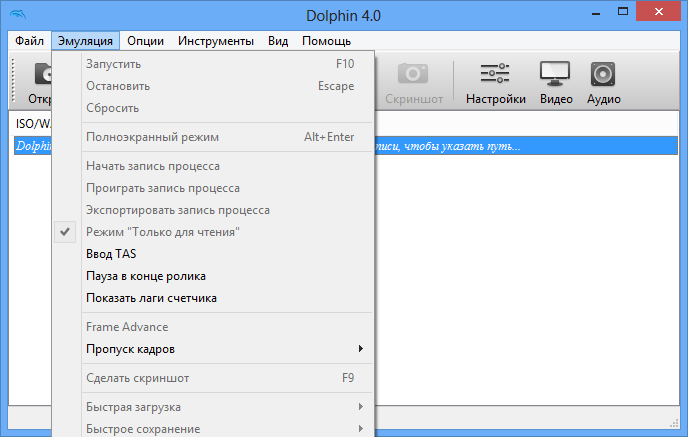Open the Помощь menu

tap(326, 41)
